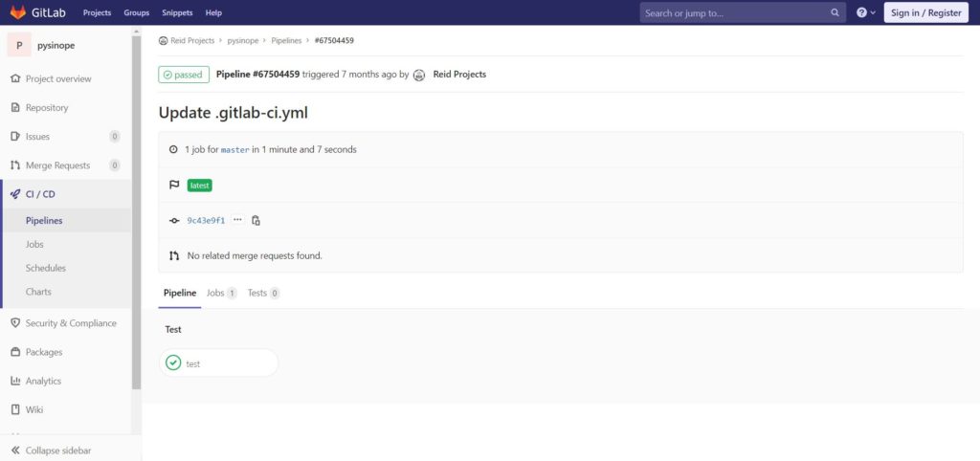980x461 pixels.
Task: Click the pysinope project avatar P
Action: tap(19, 45)
